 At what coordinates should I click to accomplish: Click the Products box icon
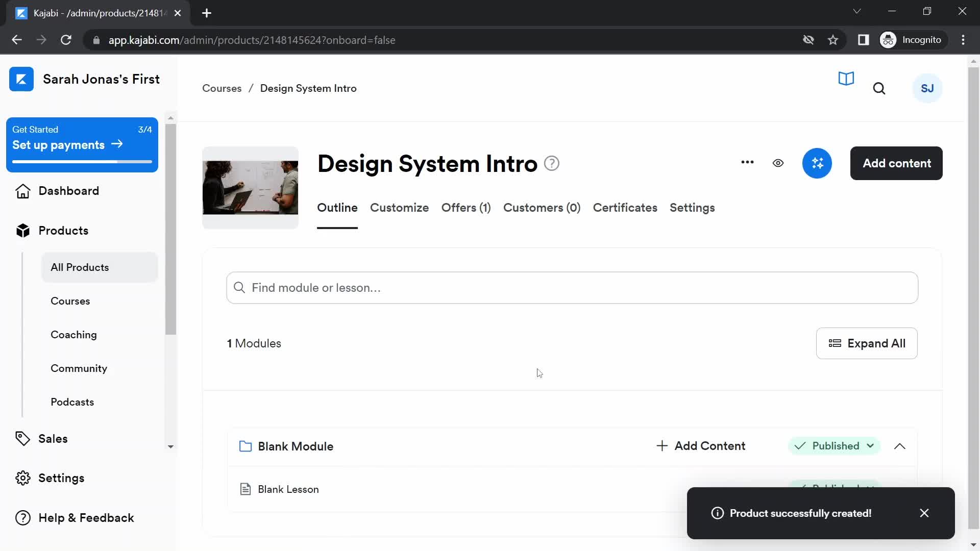[x=23, y=231]
